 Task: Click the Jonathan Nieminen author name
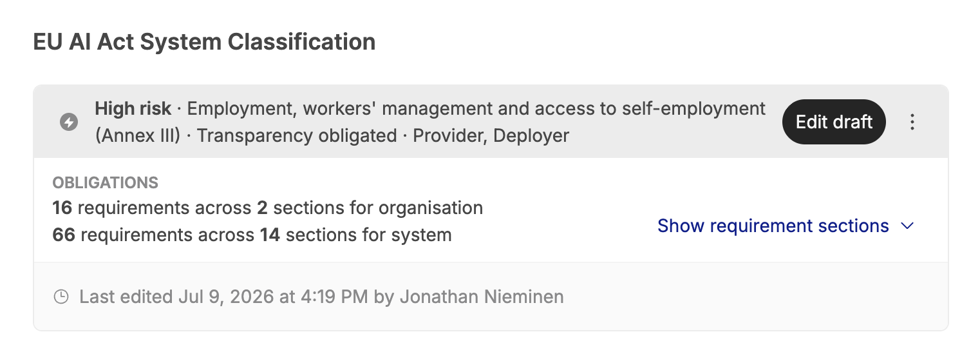pyautogui.click(x=482, y=297)
